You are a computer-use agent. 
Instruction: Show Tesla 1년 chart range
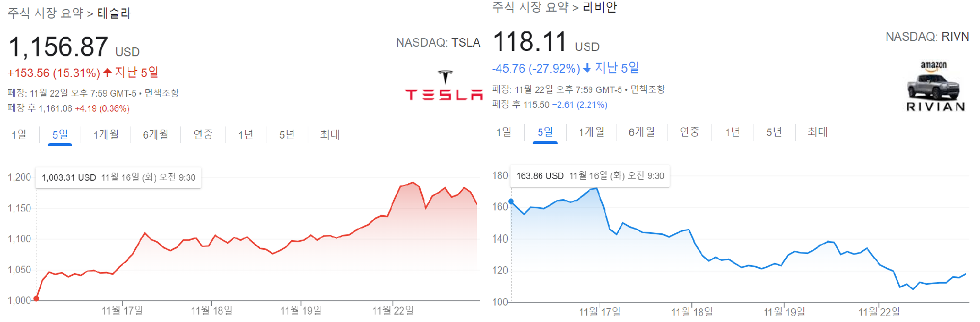246,134
